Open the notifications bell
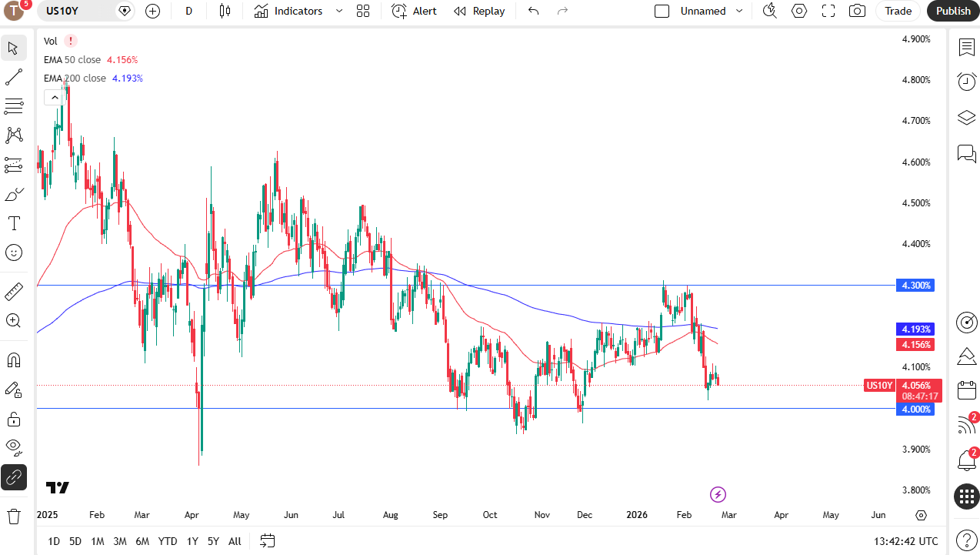Viewport: 980px width, 555px height. [966, 460]
